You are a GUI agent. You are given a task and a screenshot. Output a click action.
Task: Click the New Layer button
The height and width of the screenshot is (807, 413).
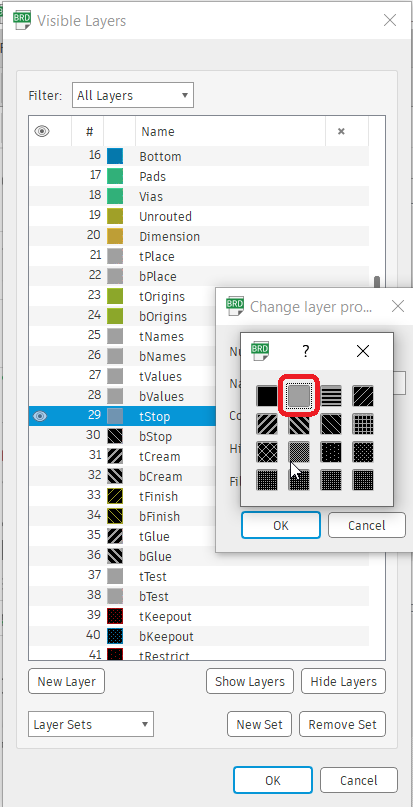coord(66,681)
